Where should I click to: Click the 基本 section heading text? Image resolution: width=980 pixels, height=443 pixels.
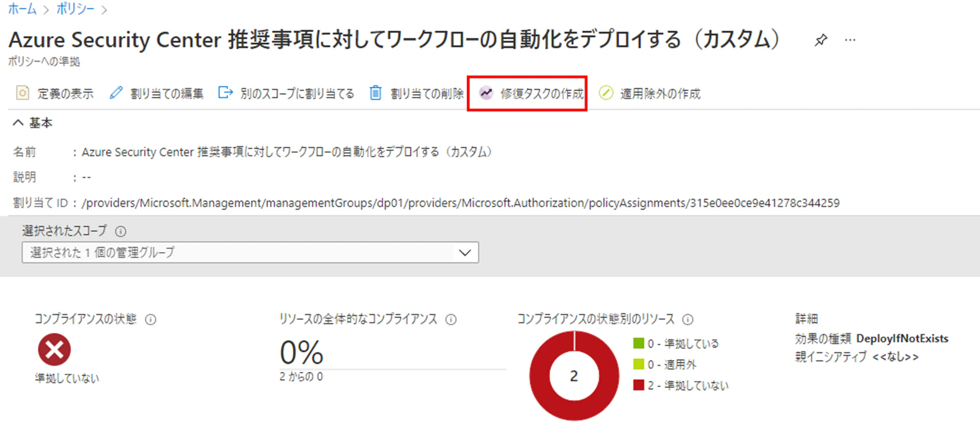click(41, 123)
